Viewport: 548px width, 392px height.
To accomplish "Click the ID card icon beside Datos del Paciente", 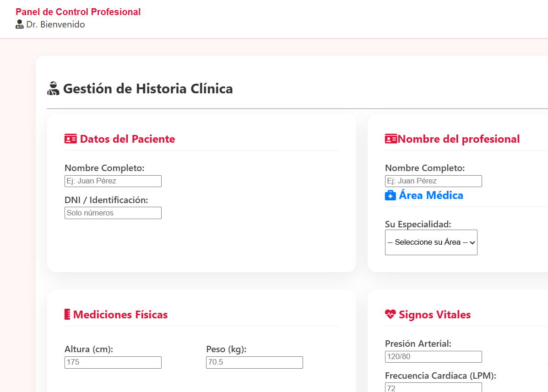I will pyautogui.click(x=71, y=139).
